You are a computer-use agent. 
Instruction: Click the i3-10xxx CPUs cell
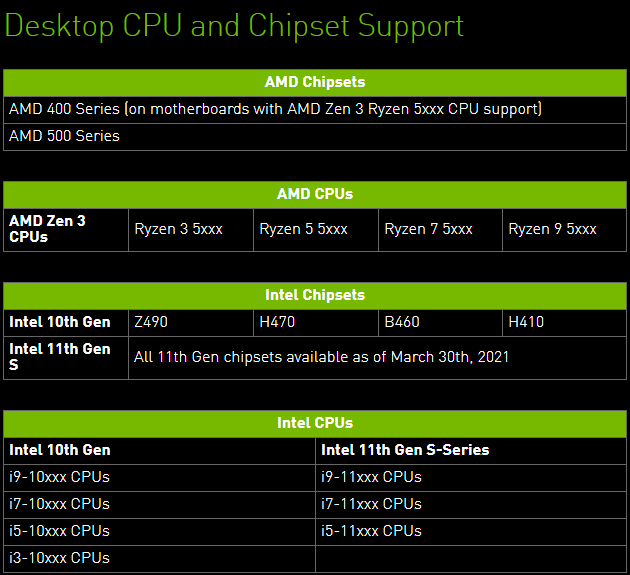(x=60, y=558)
